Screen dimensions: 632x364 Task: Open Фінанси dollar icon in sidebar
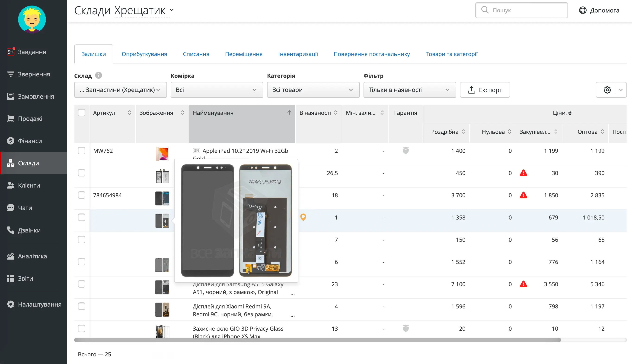(10, 141)
